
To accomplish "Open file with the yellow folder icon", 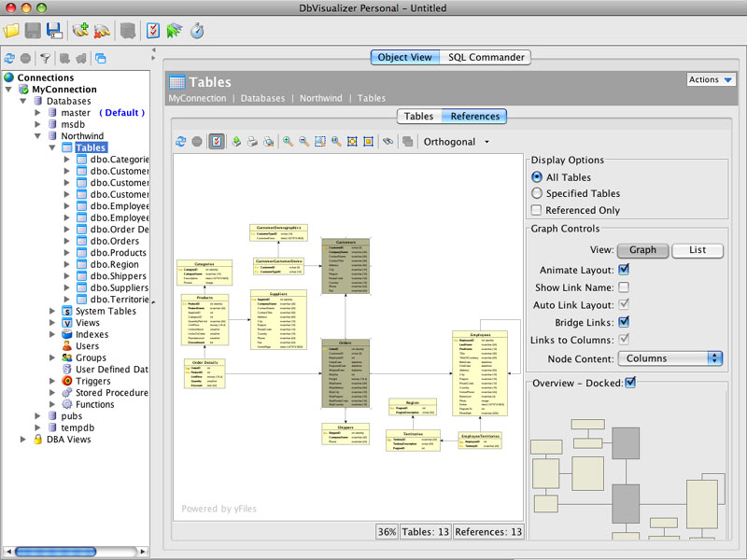I will (11, 31).
